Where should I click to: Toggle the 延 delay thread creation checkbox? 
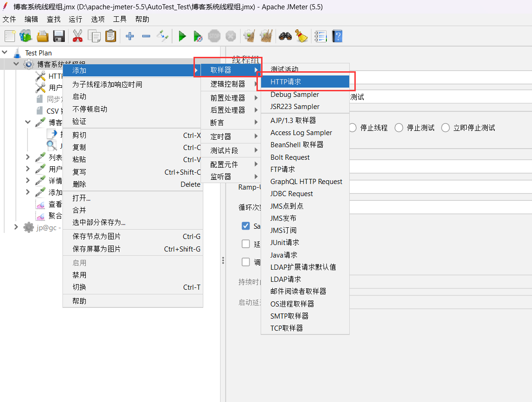click(x=246, y=244)
